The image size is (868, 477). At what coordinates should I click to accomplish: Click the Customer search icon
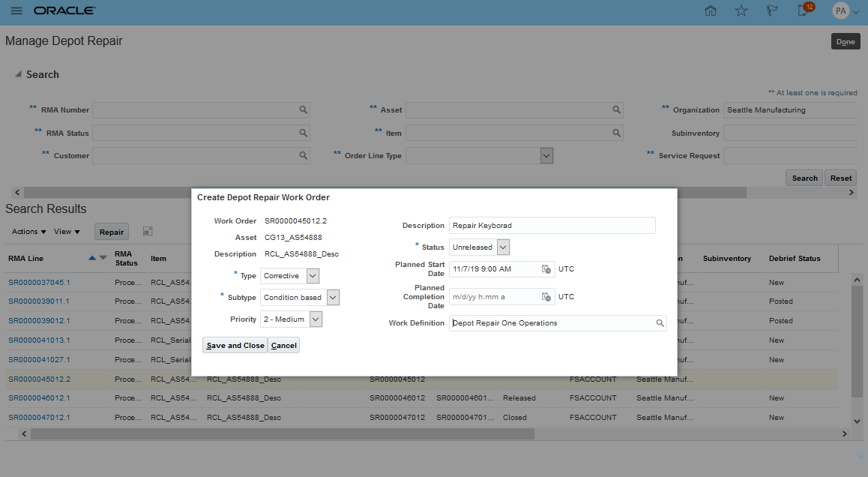(x=304, y=156)
